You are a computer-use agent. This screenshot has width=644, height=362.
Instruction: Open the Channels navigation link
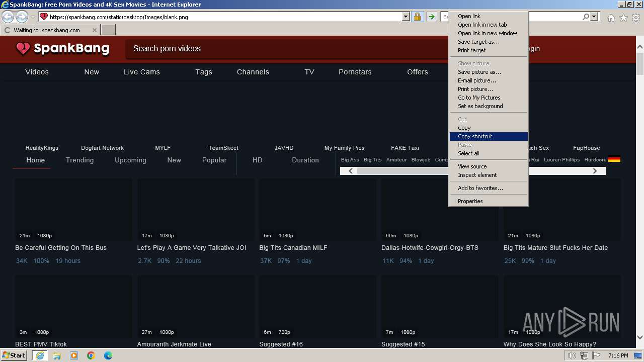click(x=253, y=72)
